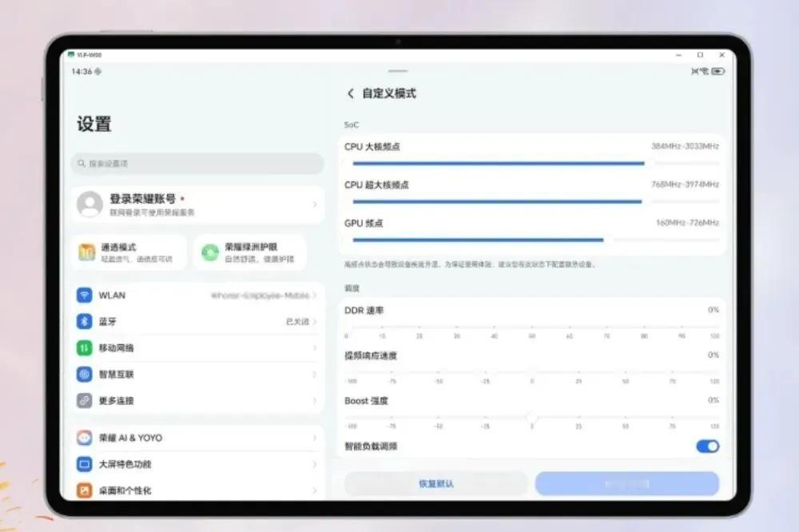Click the 荣耀绿洲护眼 green icon

(210, 252)
